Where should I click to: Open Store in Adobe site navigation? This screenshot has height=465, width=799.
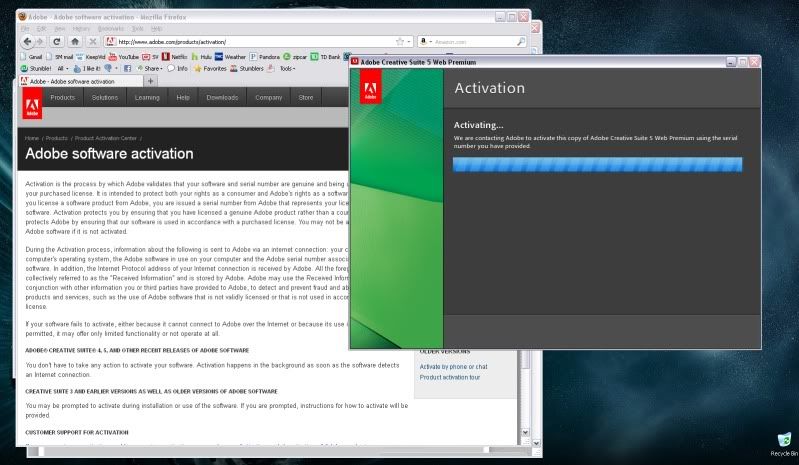click(306, 97)
